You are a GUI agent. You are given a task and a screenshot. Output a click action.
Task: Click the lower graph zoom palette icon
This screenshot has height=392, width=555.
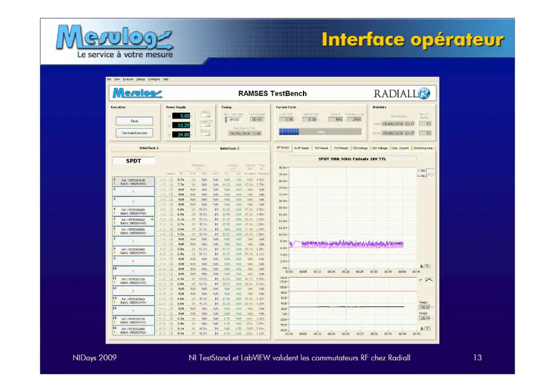(x=421, y=328)
